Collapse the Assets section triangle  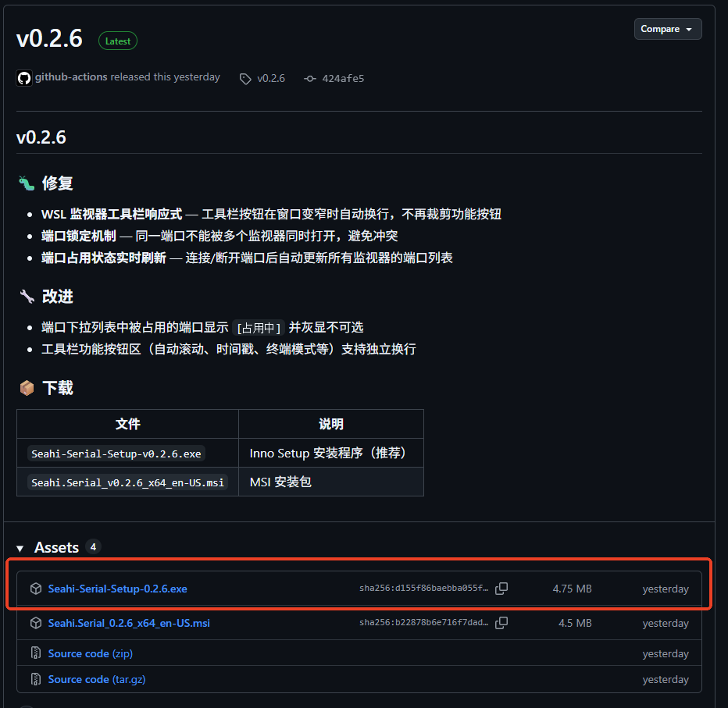point(20,549)
